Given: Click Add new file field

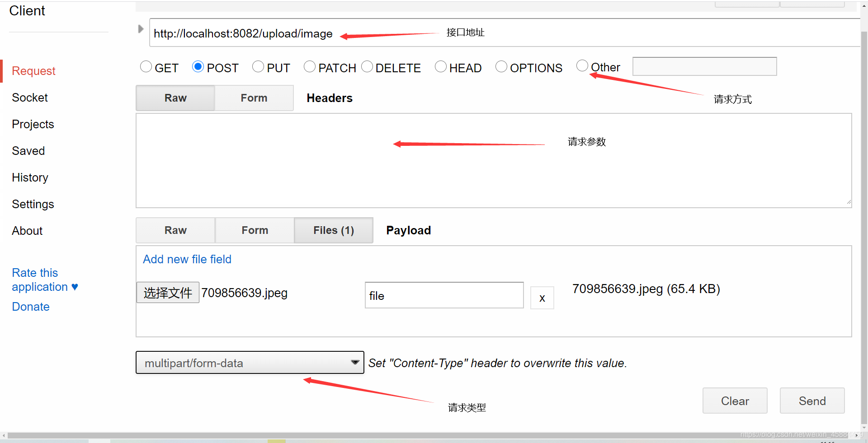Looking at the screenshot, I should (187, 259).
